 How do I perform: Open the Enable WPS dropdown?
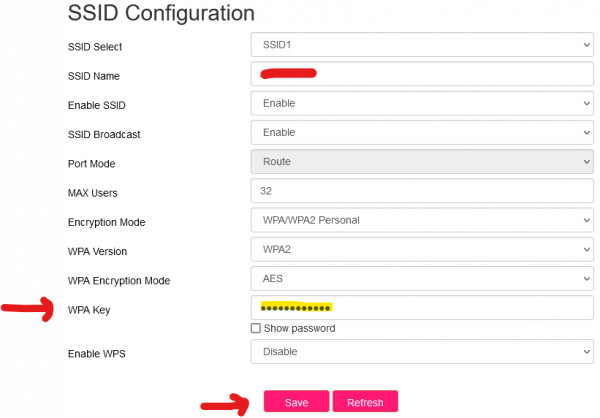click(420, 351)
